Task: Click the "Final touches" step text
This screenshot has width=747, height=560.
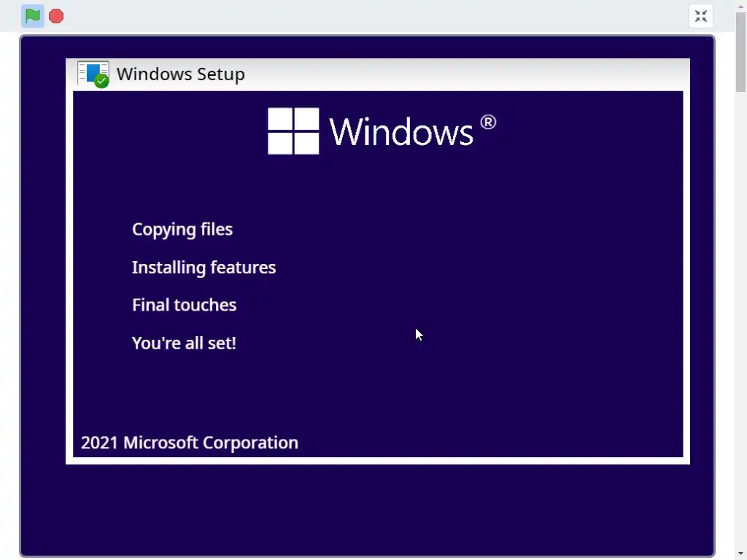Action: click(x=185, y=305)
